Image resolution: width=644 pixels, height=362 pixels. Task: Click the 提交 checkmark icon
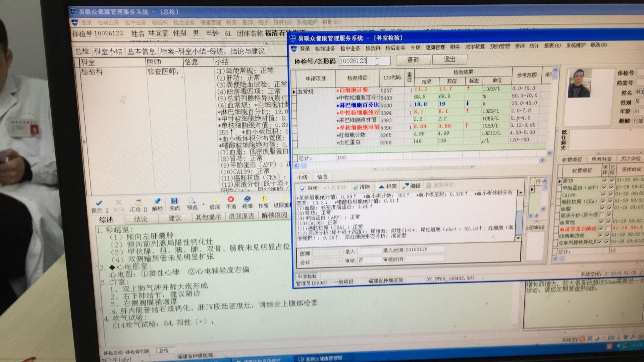99,203
